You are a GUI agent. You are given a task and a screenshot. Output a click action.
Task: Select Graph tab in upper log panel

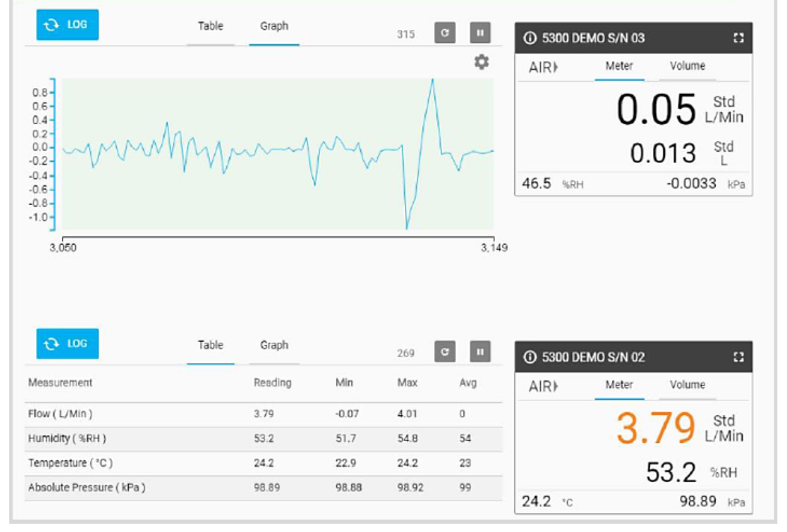pos(274,26)
